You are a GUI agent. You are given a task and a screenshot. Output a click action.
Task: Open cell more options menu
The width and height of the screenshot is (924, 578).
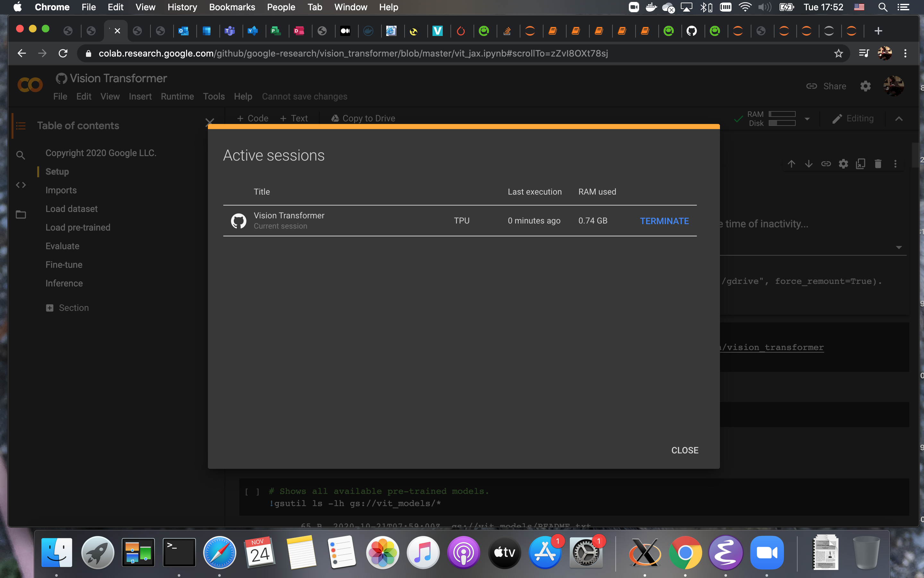(x=895, y=164)
